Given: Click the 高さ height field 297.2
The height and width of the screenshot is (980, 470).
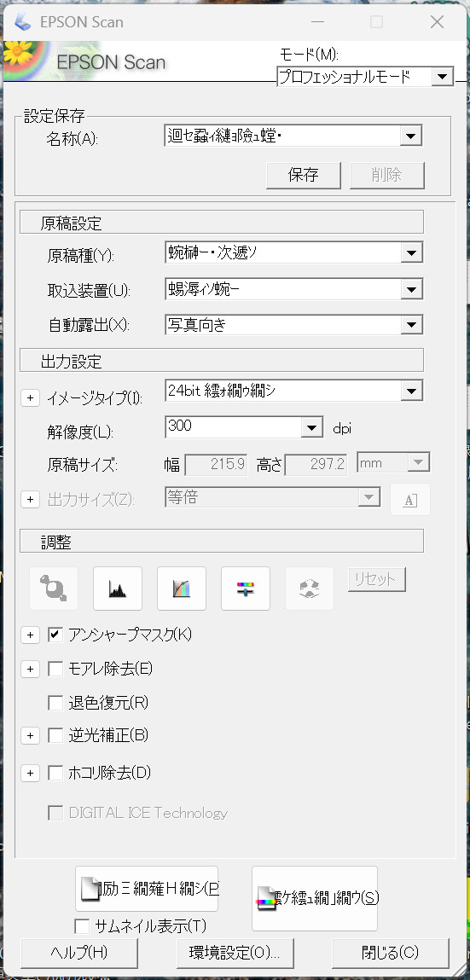Looking at the screenshot, I should [316, 464].
